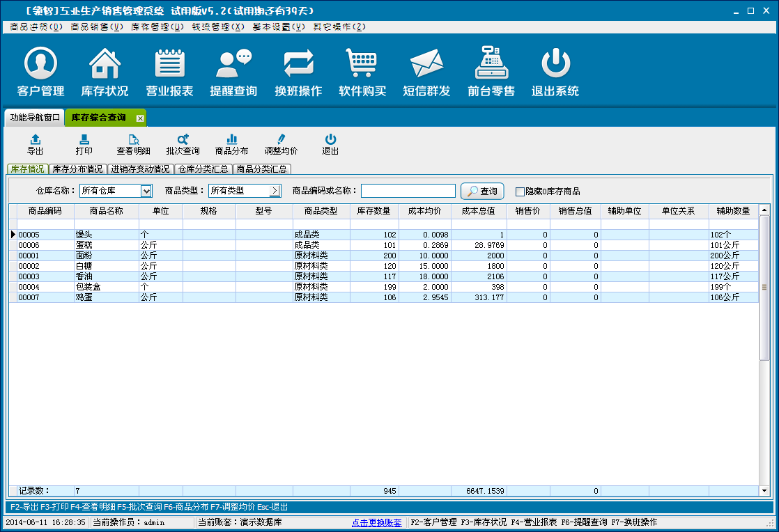This screenshot has width=779, height=532.
Task: Expand the 仓库名称 warehouse dropdown
Action: tap(146, 191)
